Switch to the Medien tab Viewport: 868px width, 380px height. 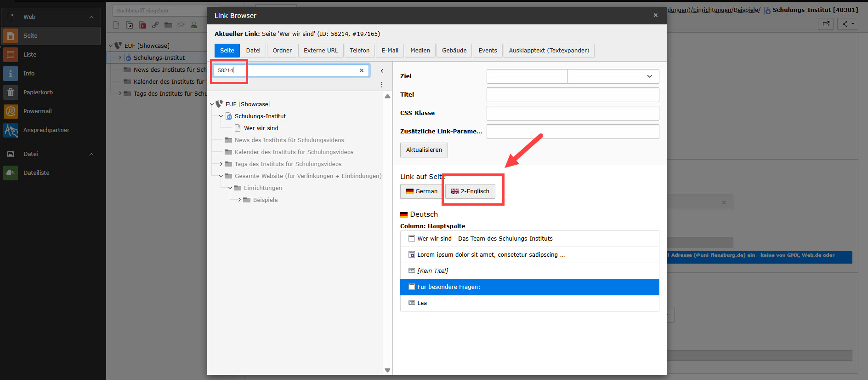420,51
